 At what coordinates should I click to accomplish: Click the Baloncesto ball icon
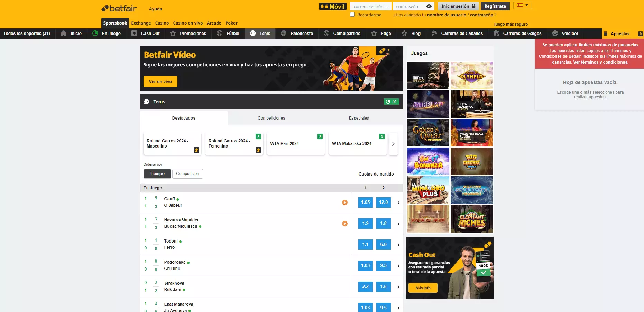point(284,34)
